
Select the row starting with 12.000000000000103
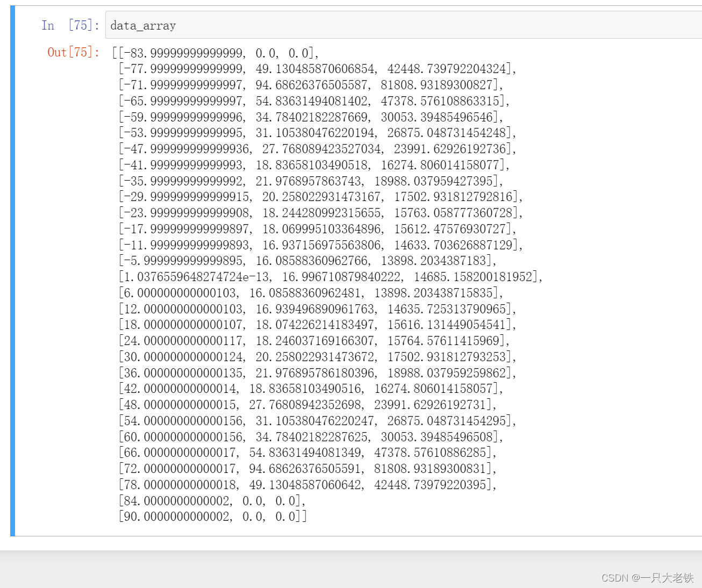coord(318,309)
